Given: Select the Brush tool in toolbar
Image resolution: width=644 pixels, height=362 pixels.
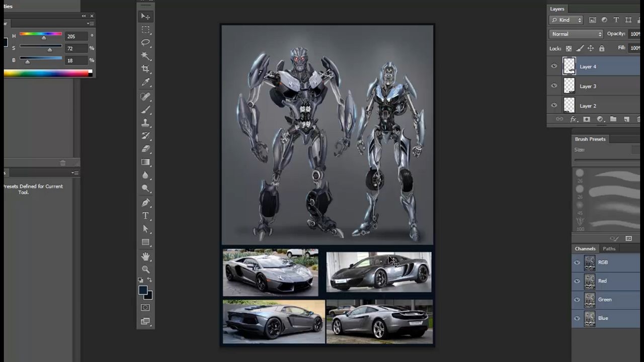Looking at the screenshot, I should click(x=145, y=110).
